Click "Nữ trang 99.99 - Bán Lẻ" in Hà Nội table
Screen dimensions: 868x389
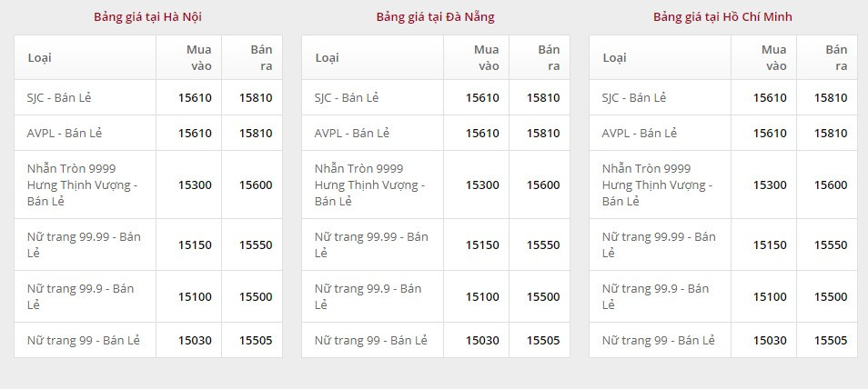(84, 244)
